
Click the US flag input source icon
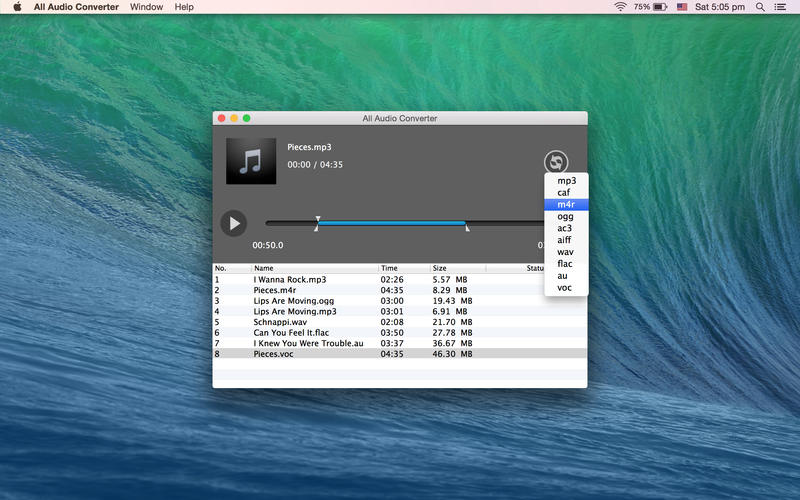[x=682, y=7]
